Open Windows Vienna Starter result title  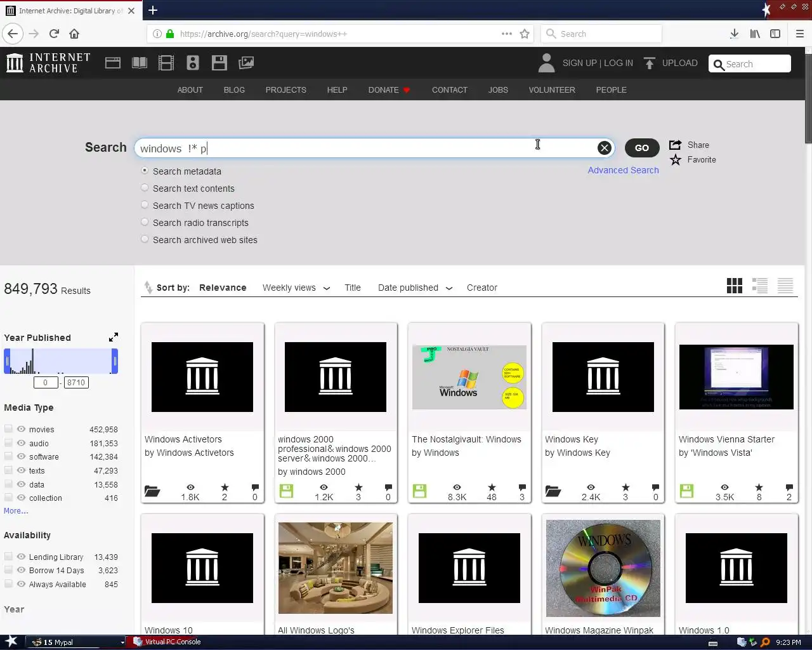pos(726,439)
